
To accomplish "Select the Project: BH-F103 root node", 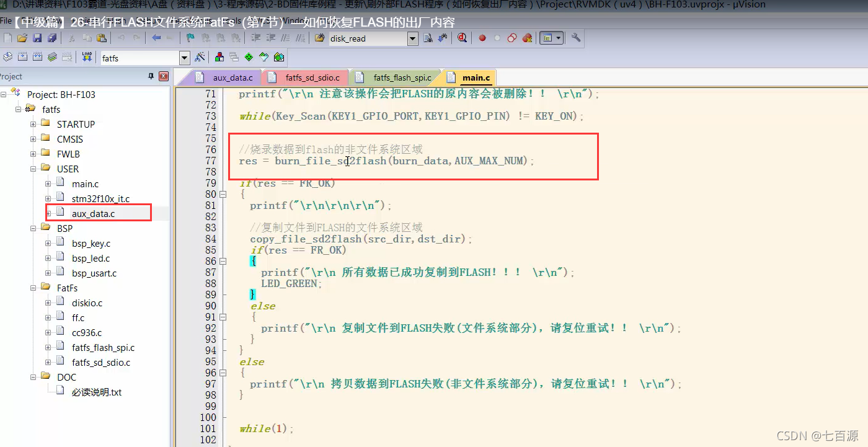I will pos(61,95).
